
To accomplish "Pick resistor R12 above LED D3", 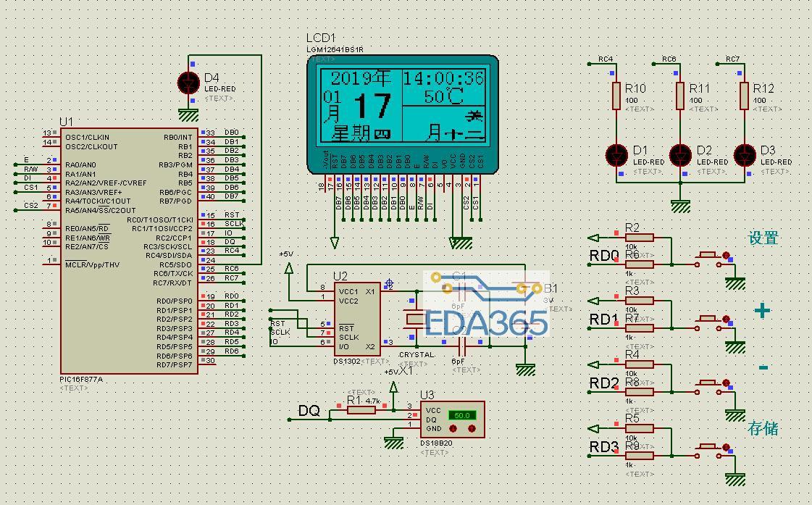I will coord(744,96).
